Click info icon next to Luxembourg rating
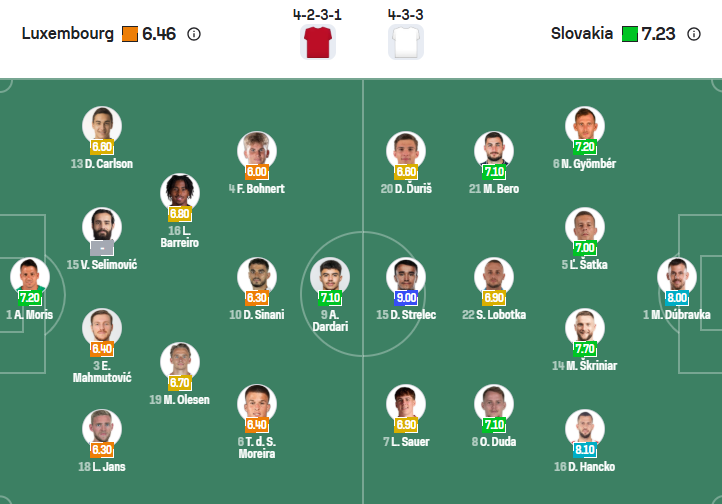The width and height of the screenshot is (722, 504). coord(194,34)
